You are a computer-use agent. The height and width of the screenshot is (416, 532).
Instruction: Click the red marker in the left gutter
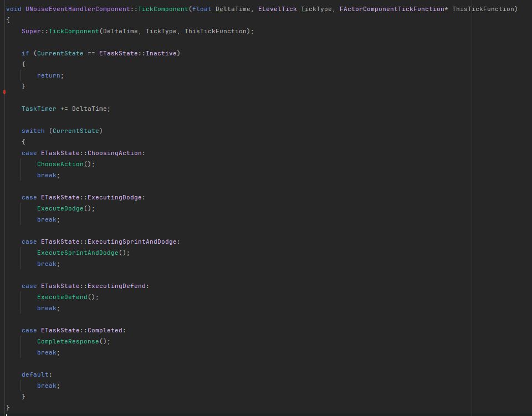[4, 92]
